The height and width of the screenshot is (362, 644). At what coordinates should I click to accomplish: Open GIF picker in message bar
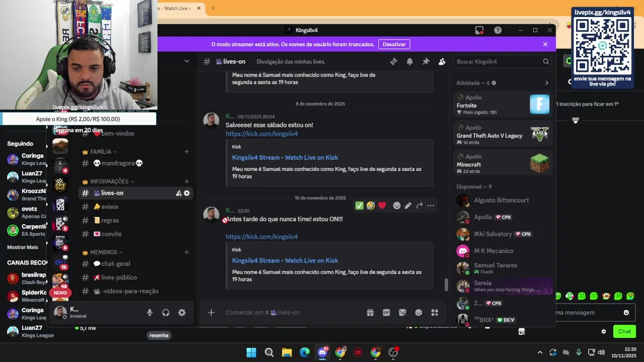pyautogui.click(x=386, y=313)
